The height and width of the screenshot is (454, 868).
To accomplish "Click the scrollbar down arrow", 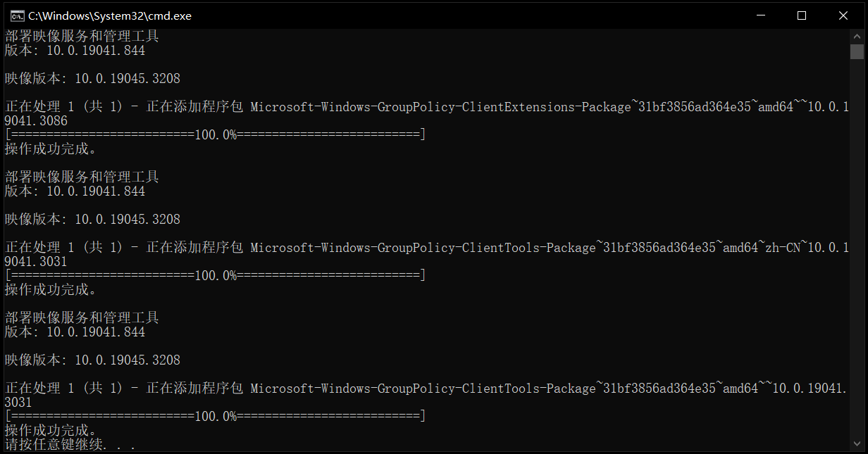I will tap(857, 443).
